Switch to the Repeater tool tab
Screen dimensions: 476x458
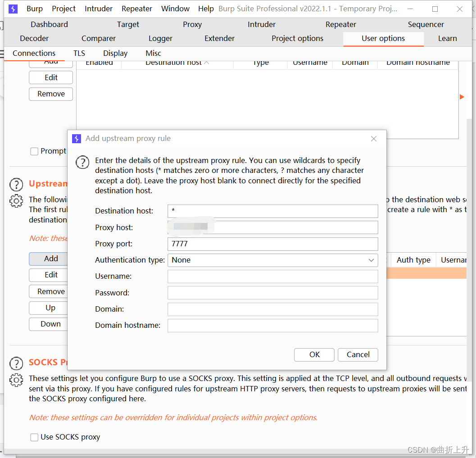(340, 24)
